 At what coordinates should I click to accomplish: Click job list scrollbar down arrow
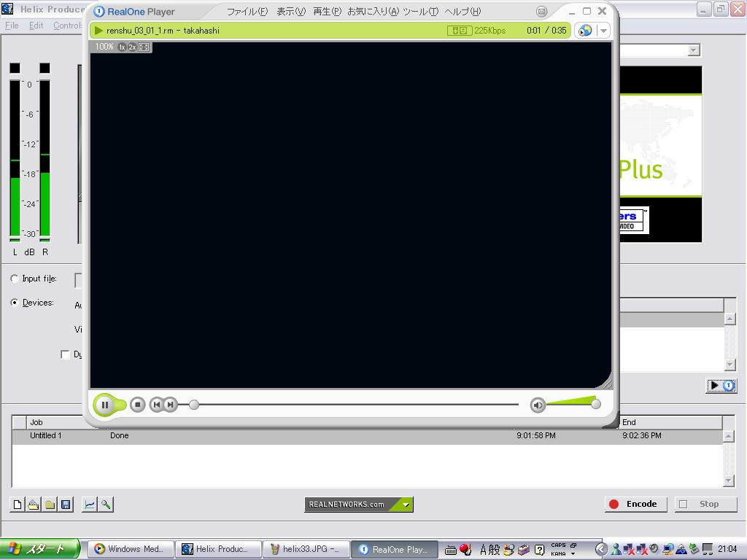coord(729,481)
